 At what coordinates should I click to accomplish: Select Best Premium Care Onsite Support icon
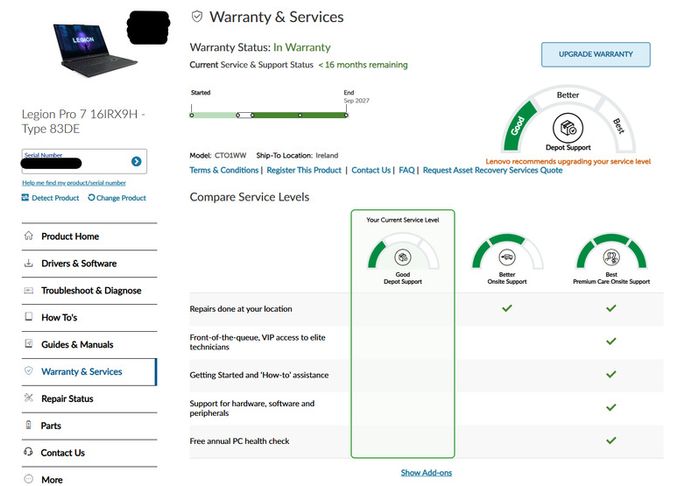(x=611, y=257)
